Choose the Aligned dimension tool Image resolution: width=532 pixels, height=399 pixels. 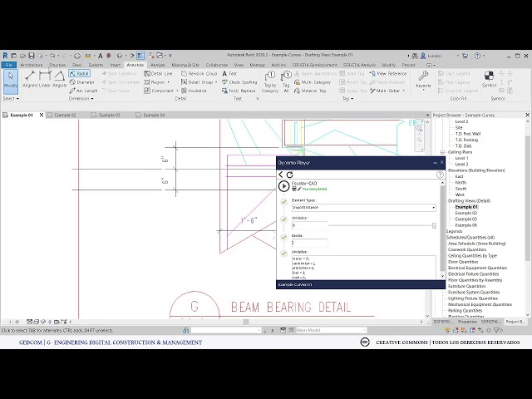(30, 80)
